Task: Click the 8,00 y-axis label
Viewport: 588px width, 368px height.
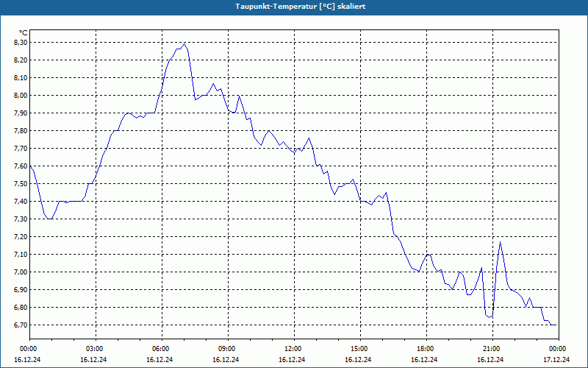Action: (21, 96)
